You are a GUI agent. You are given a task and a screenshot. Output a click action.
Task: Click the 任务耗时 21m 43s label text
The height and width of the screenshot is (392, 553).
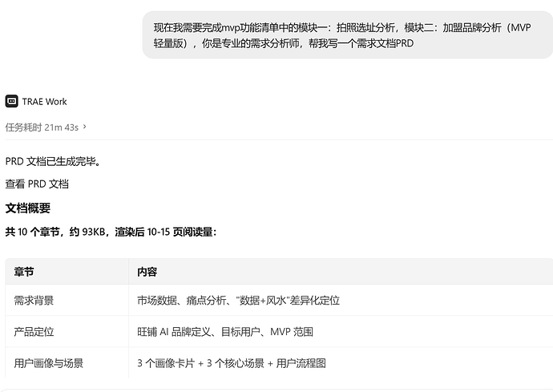pyautogui.click(x=42, y=127)
